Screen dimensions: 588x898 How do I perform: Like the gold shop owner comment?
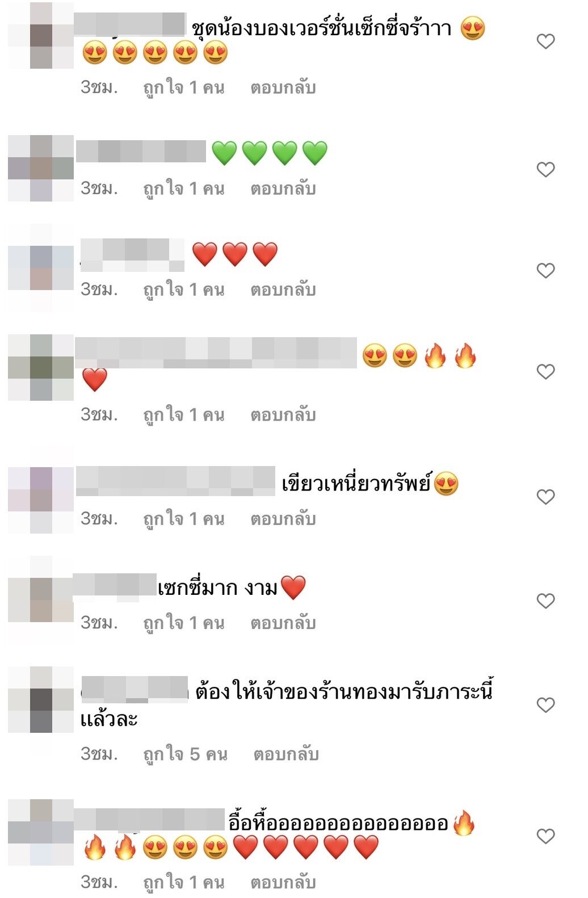tap(545, 705)
